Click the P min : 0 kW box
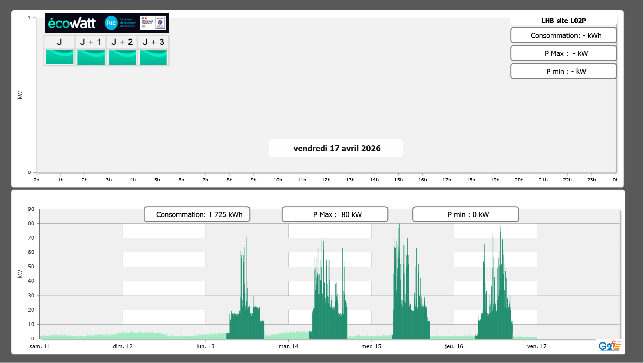This screenshot has width=644, height=363. tap(465, 214)
